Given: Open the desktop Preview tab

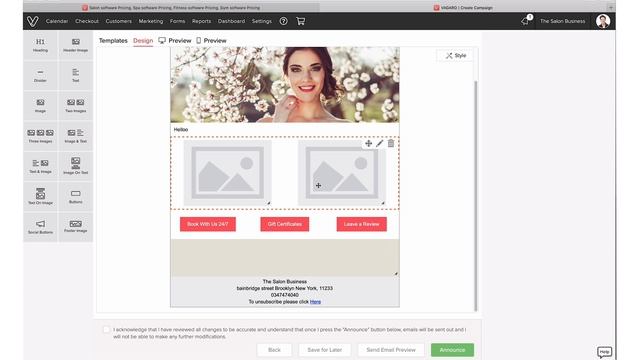Looking at the screenshot, I should click(x=175, y=40).
